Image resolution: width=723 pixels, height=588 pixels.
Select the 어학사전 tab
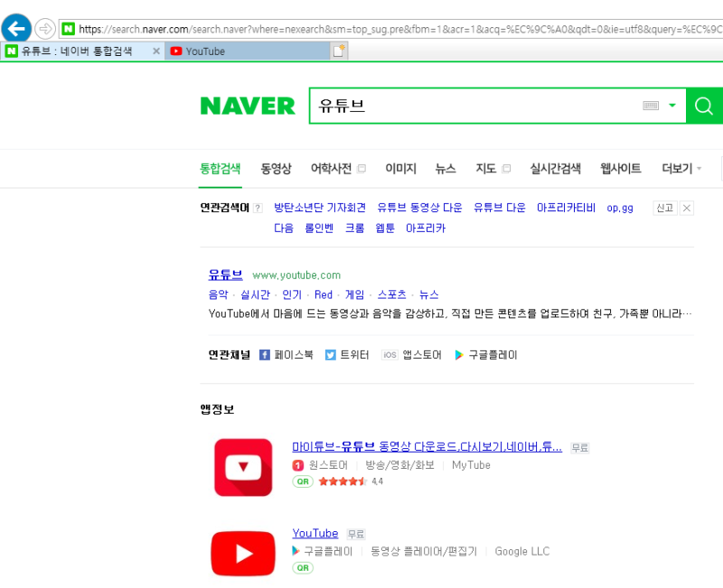(331, 169)
